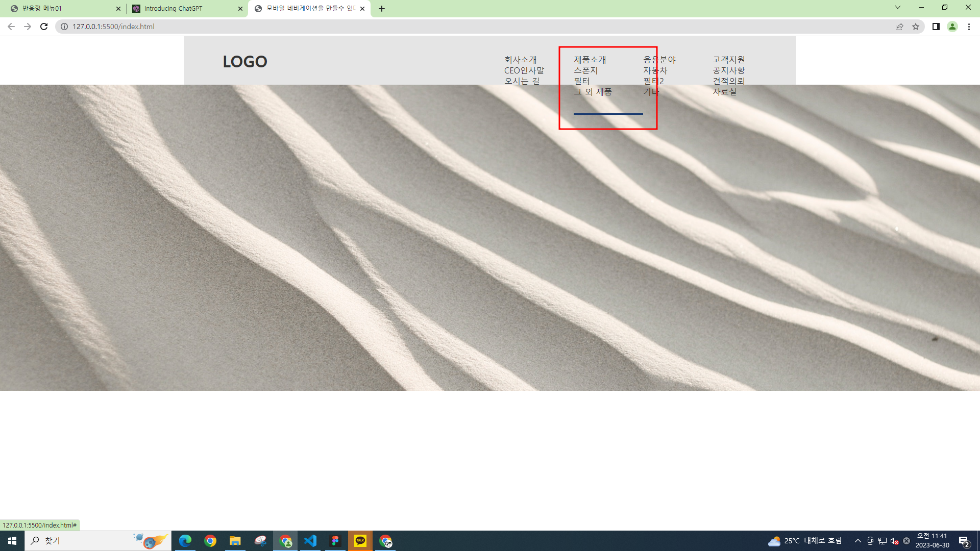Expand the tab search chevron
980x551 pixels.
point(898,8)
